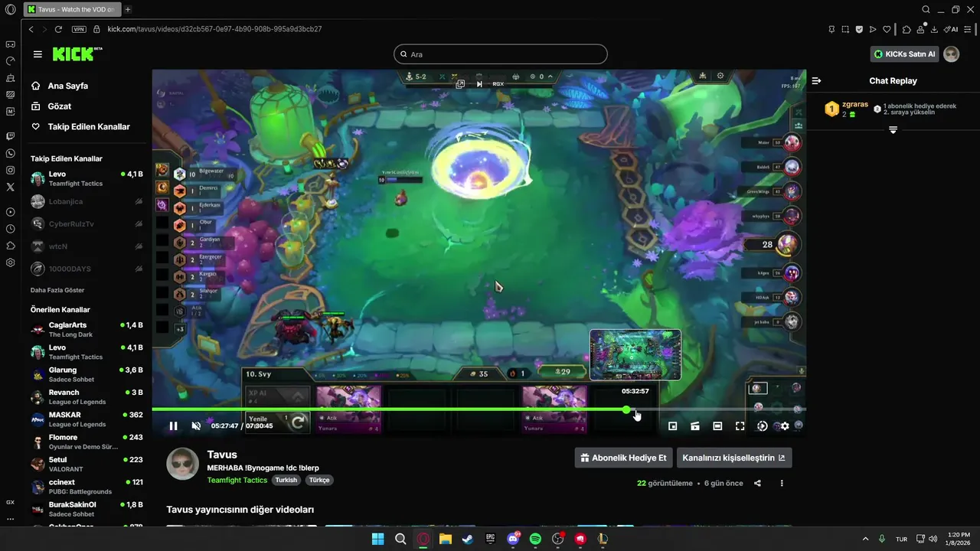The height and width of the screenshot is (551, 980).
Task: Open Levo channel in followed list
Action: [x=87, y=179]
